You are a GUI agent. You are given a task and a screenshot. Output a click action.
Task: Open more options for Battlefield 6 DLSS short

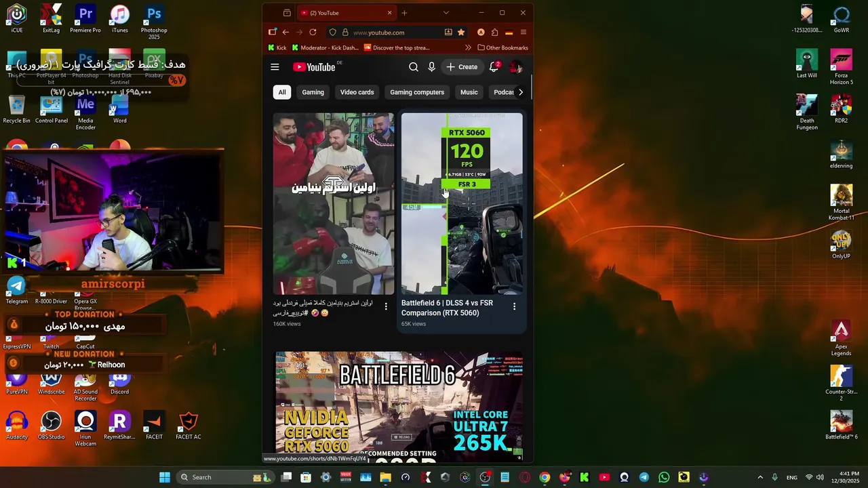pos(514,306)
